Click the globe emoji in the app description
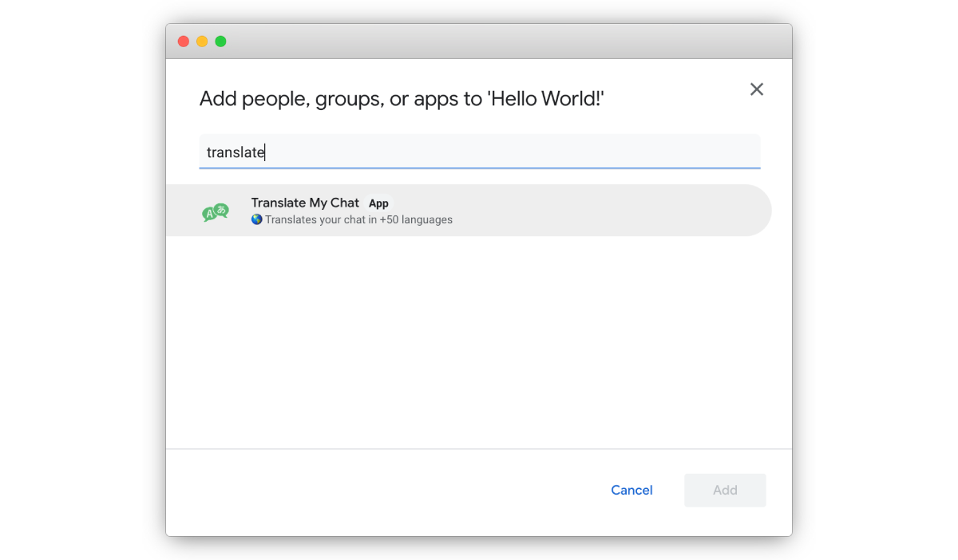Image resolution: width=958 pixels, height=560 pixels. (257, 219)
